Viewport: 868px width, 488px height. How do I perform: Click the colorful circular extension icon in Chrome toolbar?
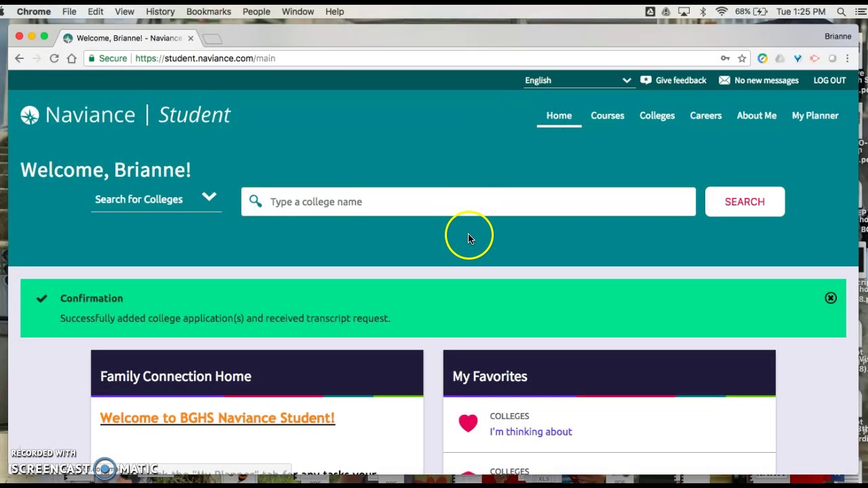(762, 58)
